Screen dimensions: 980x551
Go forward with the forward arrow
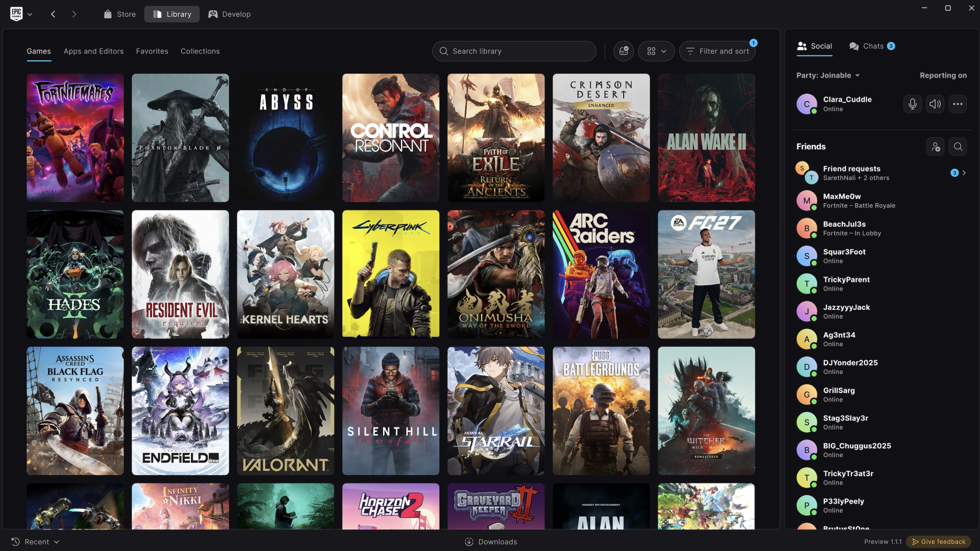tap(74, 14)
